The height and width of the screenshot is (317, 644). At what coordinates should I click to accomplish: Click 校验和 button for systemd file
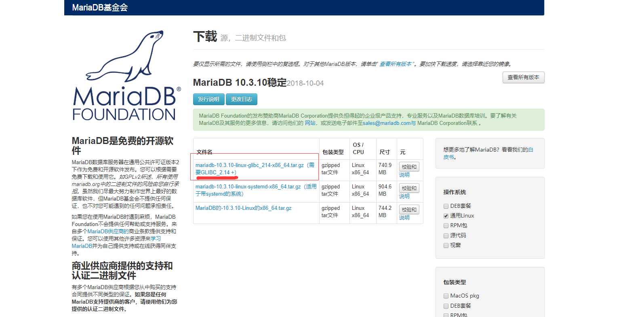[x=409, y=188]
